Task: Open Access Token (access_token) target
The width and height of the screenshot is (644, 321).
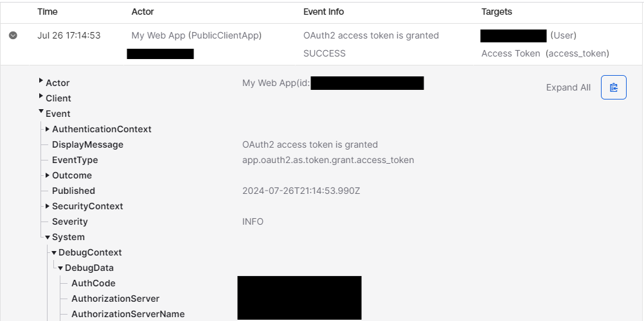Action: (x=545, y=53)
